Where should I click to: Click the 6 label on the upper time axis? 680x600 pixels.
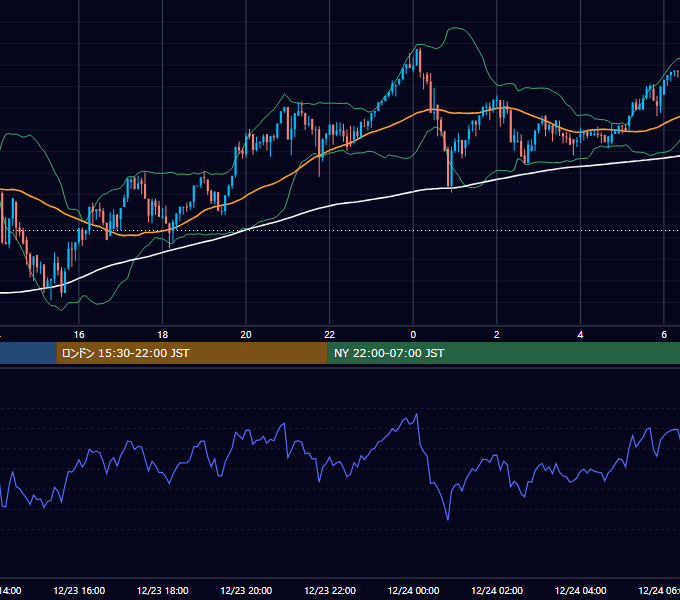point(664,334)
